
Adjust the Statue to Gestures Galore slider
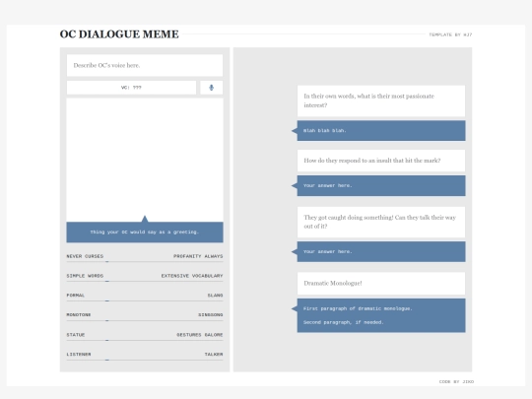tap(145, 340)
